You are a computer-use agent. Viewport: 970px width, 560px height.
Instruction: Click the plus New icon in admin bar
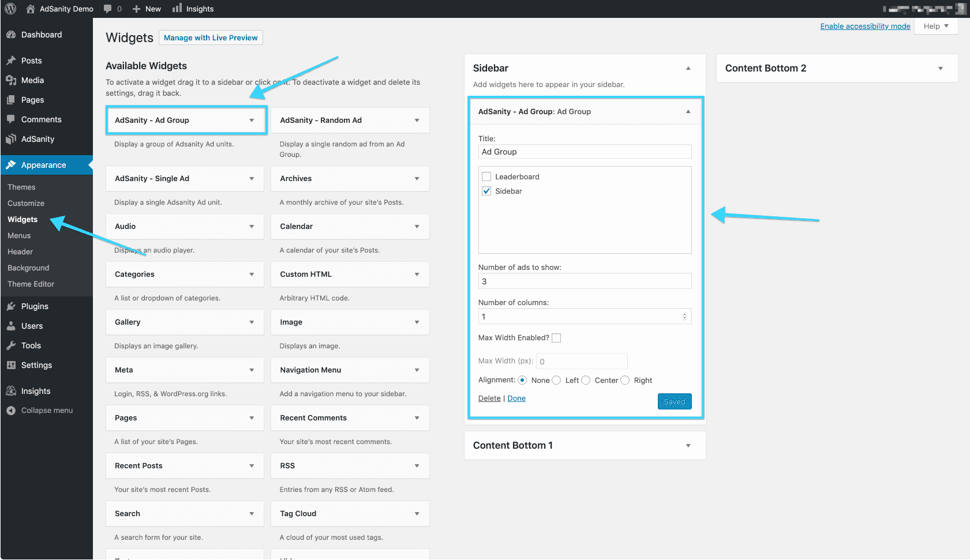click(x=136, y=9)
